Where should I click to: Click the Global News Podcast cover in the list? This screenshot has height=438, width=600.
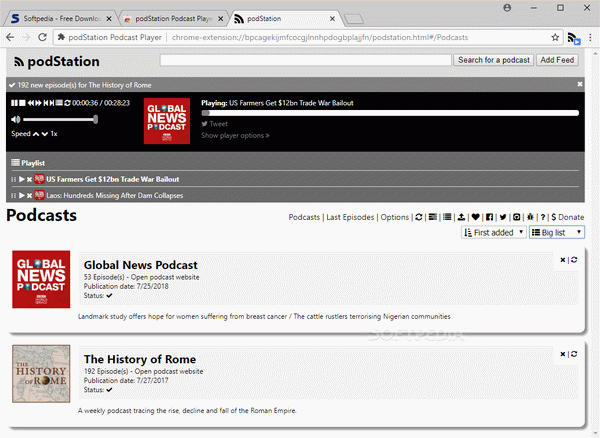pos(41,279)
